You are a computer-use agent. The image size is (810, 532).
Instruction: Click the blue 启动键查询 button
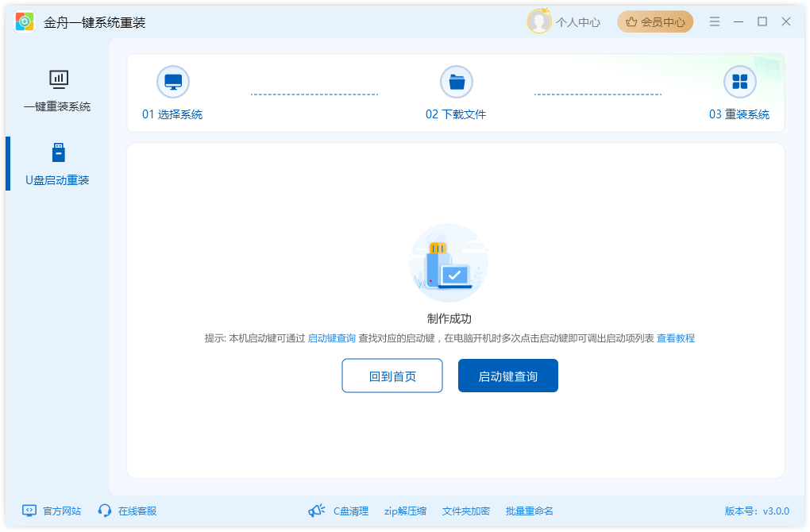(x=507, y=376)
